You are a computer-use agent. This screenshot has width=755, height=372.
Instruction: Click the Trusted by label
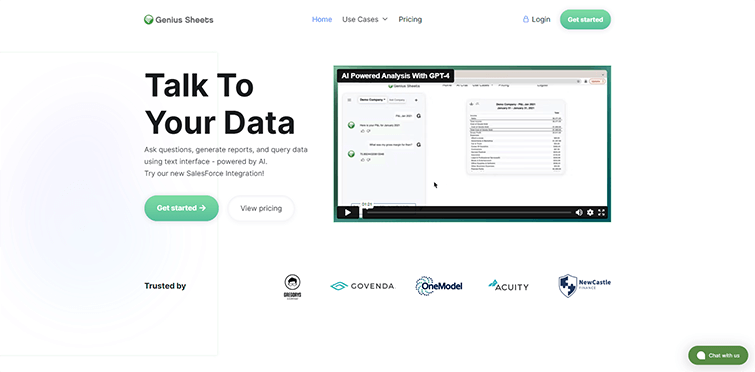pyautogui.click(x=165, y=286)
